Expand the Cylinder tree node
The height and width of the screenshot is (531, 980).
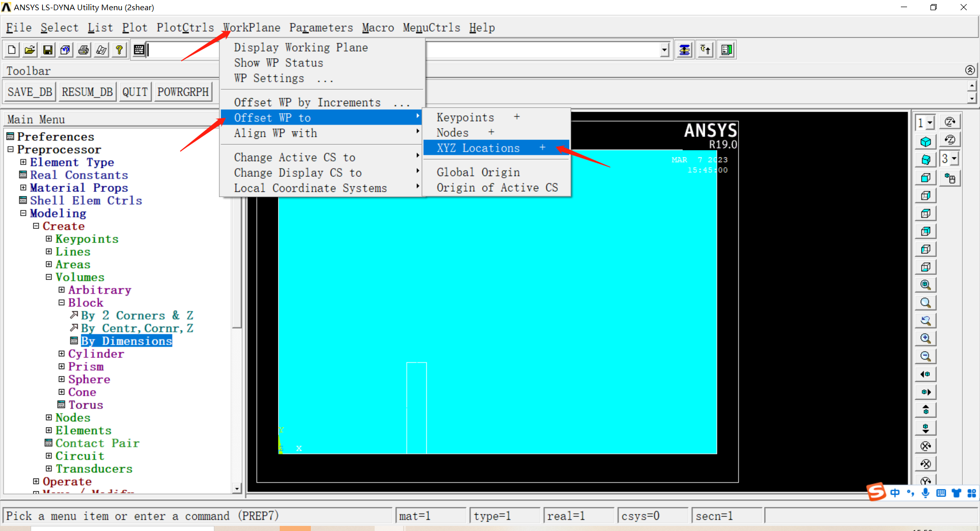(x=61, y=353)
